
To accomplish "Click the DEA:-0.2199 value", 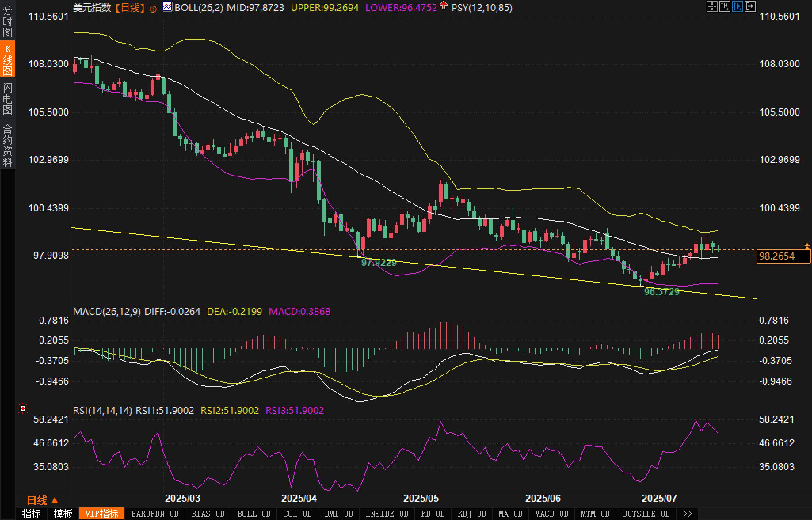I will (x=234, y=311).
